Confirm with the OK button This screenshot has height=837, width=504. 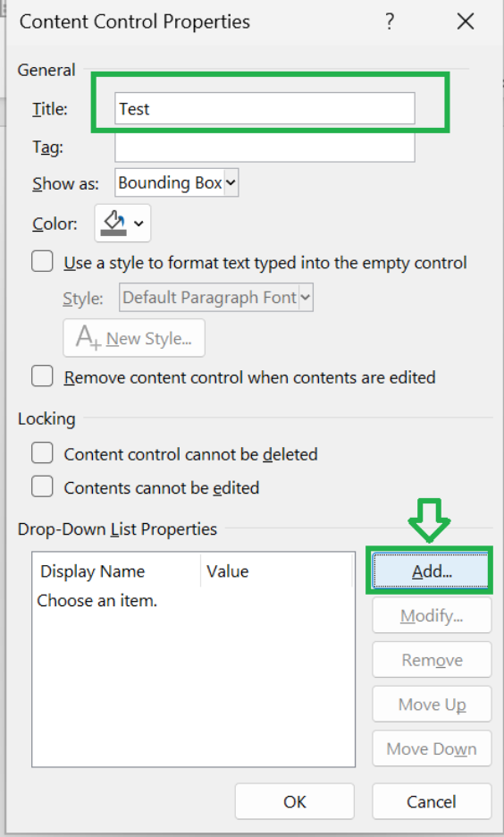tap(294, 801)
